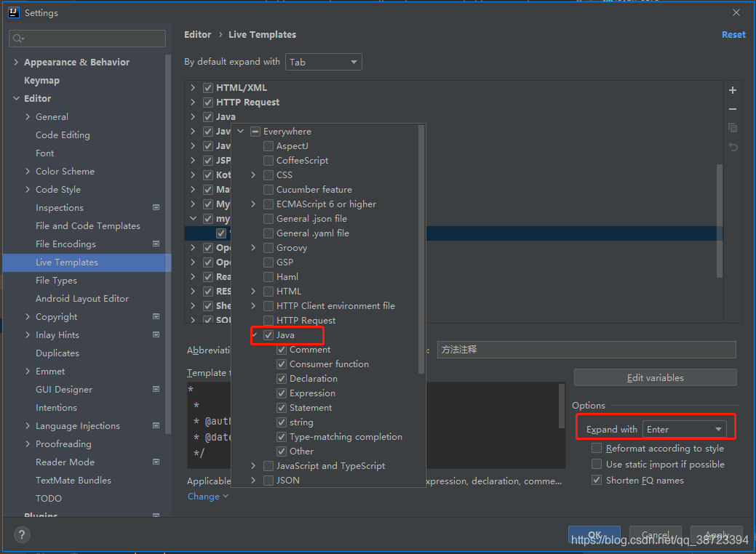Expand the ECMAScript 6 or higher node
Screen dimensions: 756x554
pyautogui.click(x=253, y=204)
